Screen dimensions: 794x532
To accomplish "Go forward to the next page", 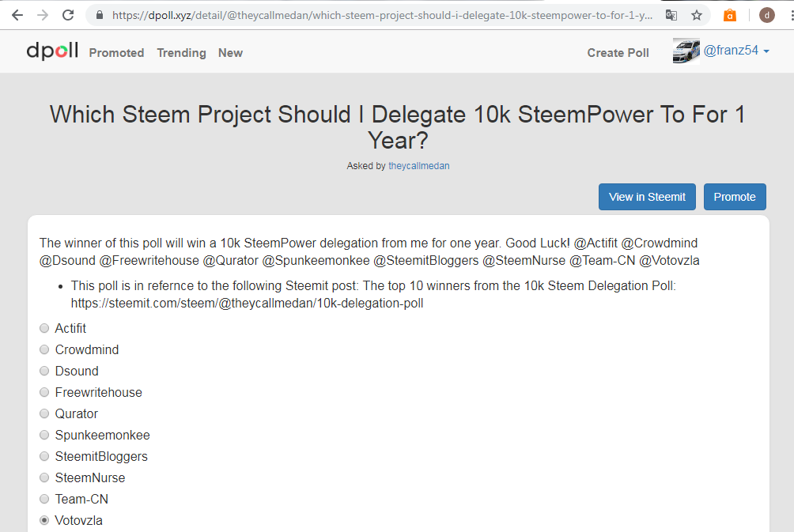I will [x=43, y=15].
